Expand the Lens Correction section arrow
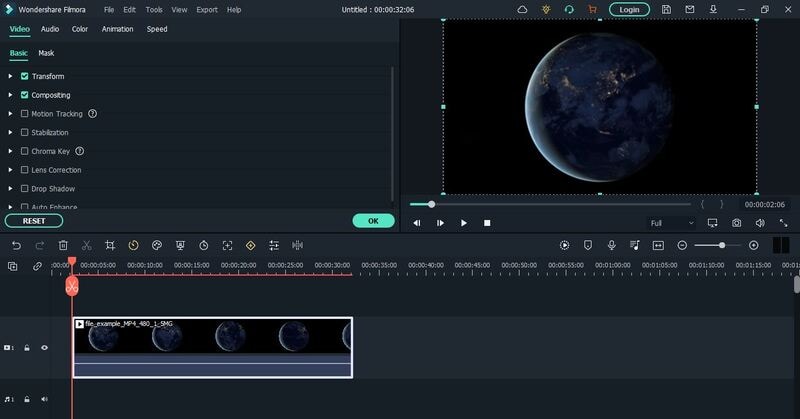The image size is (800, 419). (10, 170)
